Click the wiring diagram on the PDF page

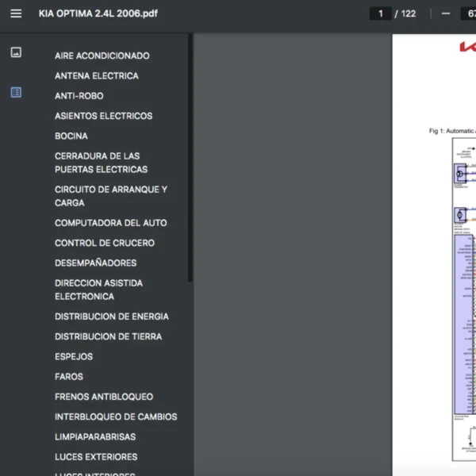[x=464, y=301]
